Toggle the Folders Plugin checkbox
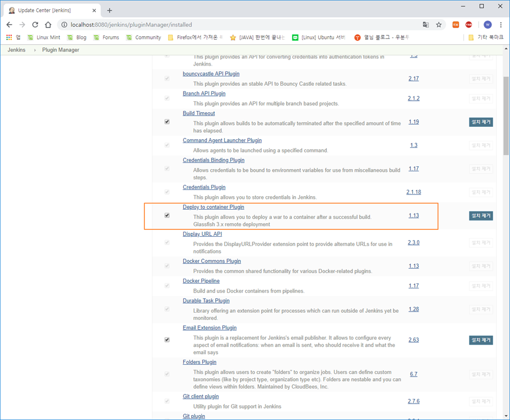This screenshot has width=510, height=420. (x=167, y=374)
